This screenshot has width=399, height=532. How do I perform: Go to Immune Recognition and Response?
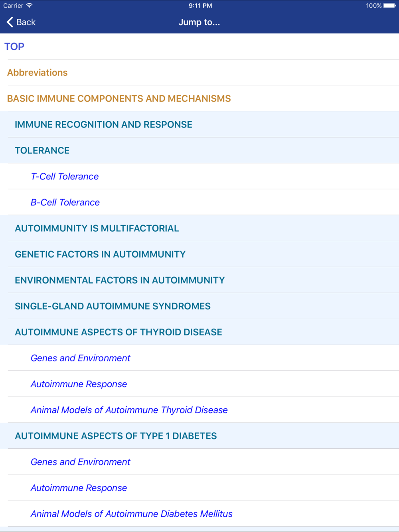(199, 124)
